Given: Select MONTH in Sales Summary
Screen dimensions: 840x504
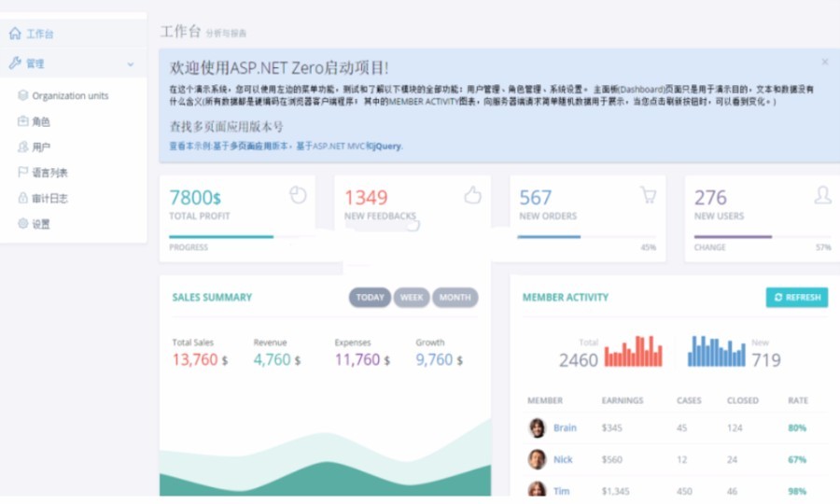Looking at the screenshot, I should (455, 297).
